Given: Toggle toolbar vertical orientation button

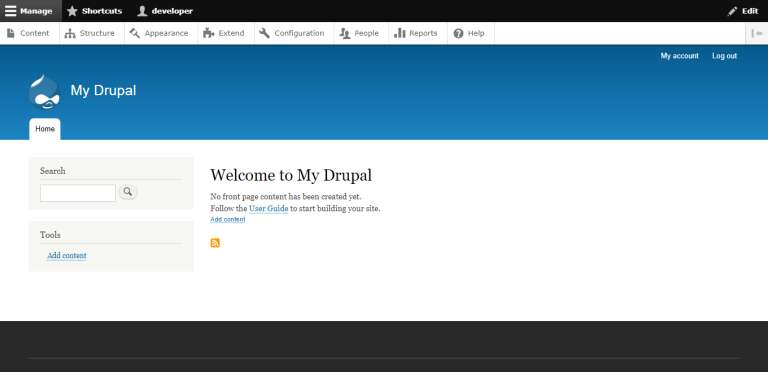Looking at the screenshot, I should click(x=757, y=33).
